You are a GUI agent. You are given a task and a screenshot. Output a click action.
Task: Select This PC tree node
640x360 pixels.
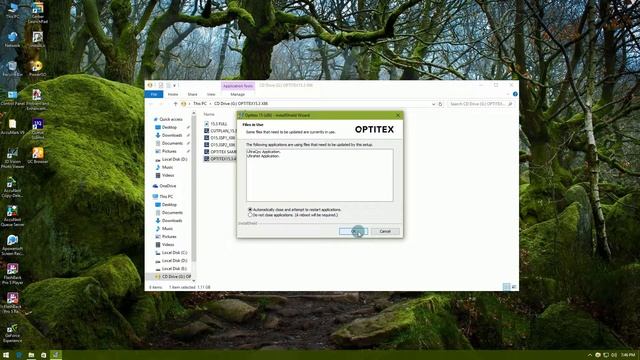click(166, 197)
